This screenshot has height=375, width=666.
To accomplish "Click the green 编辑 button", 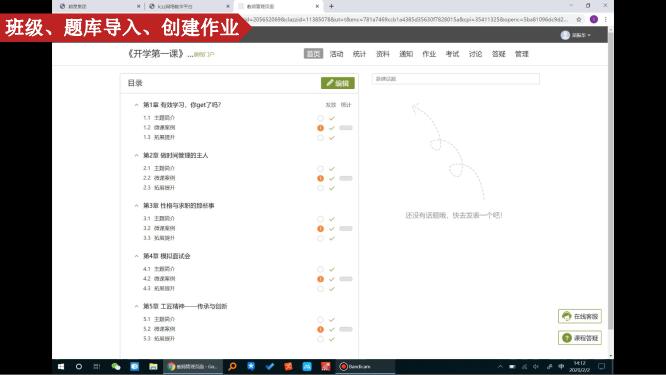I will (x=338, y=83).
